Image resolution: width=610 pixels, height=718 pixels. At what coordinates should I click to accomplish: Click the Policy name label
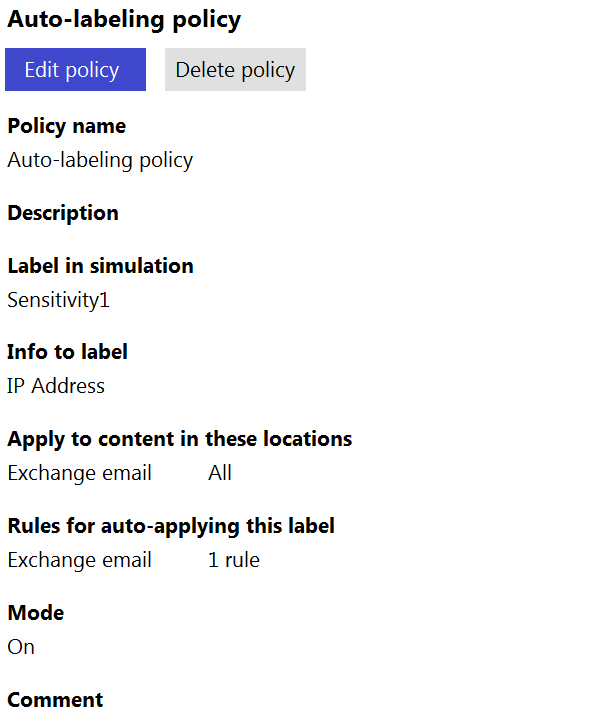click(x=67, y=126)
